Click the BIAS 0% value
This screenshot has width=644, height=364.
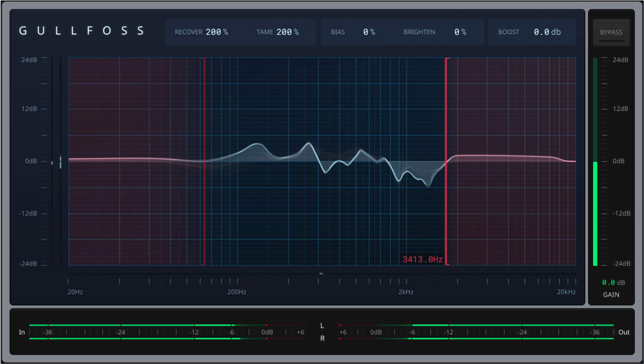click(369, 32)
